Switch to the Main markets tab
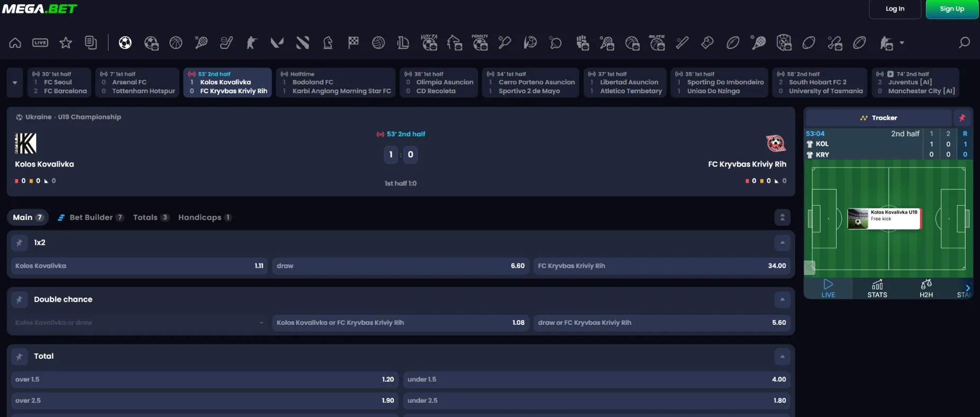Viewport: 980px width, 417px height. 28,217
